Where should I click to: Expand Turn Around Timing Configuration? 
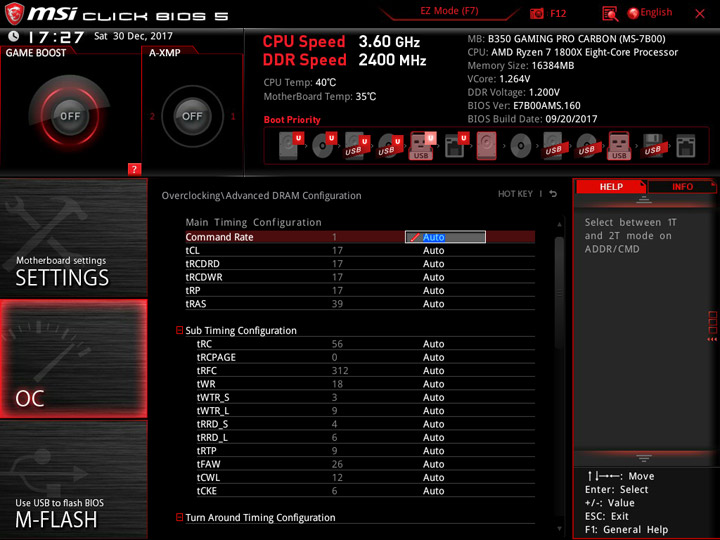[x=180, y=517]
